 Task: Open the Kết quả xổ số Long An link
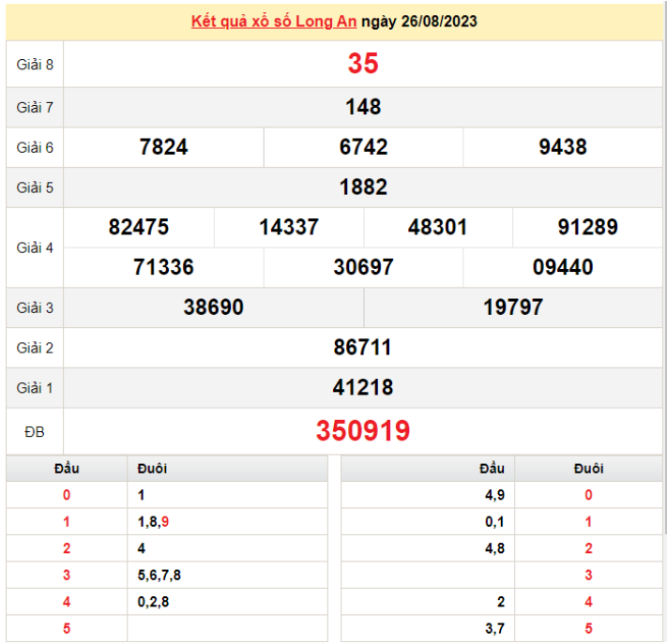[x=273, y=22]
